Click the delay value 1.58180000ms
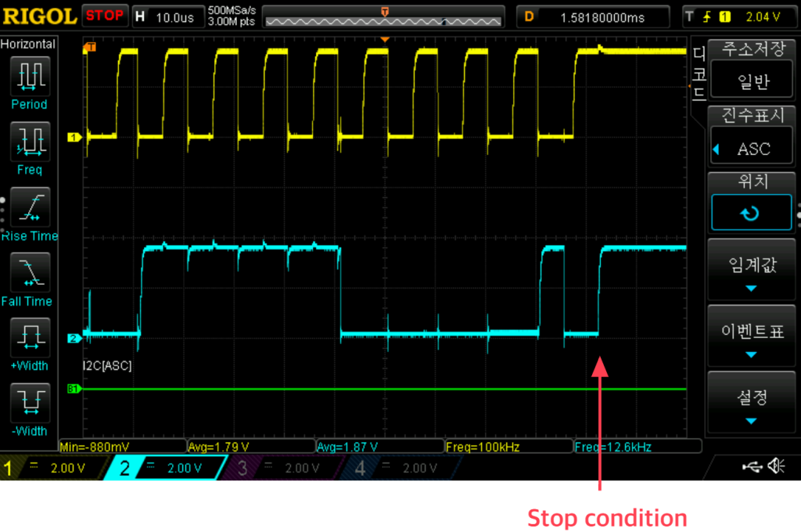Screen dimensions: 801x532 coord(603,18)
